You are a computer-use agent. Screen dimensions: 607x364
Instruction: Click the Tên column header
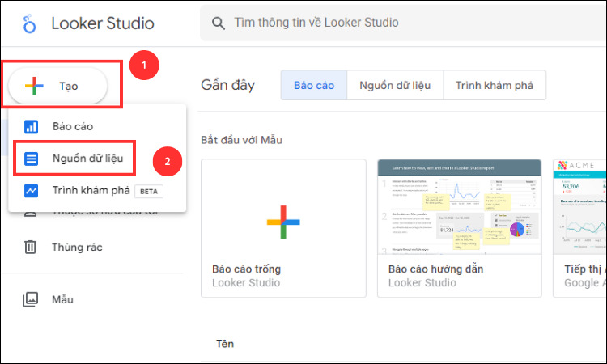225,344
